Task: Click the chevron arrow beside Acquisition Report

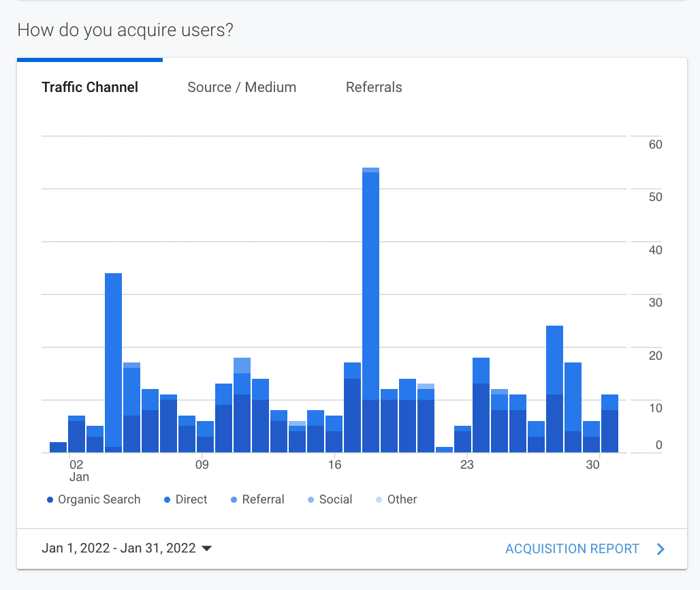Action: [x=660, y=549]
